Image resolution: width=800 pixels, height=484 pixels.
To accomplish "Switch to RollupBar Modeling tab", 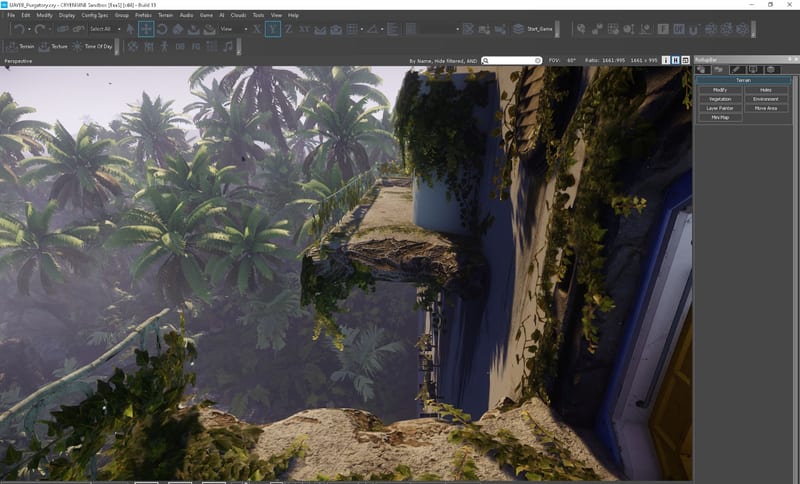I will coord(736,69).
